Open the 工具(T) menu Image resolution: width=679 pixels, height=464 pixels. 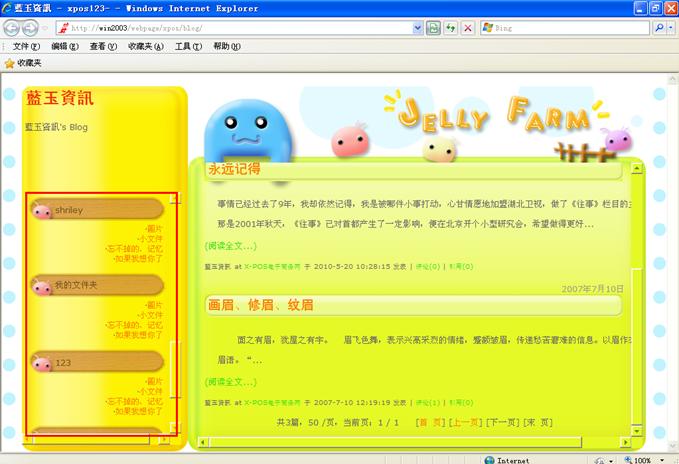click(x=187, y=46)
